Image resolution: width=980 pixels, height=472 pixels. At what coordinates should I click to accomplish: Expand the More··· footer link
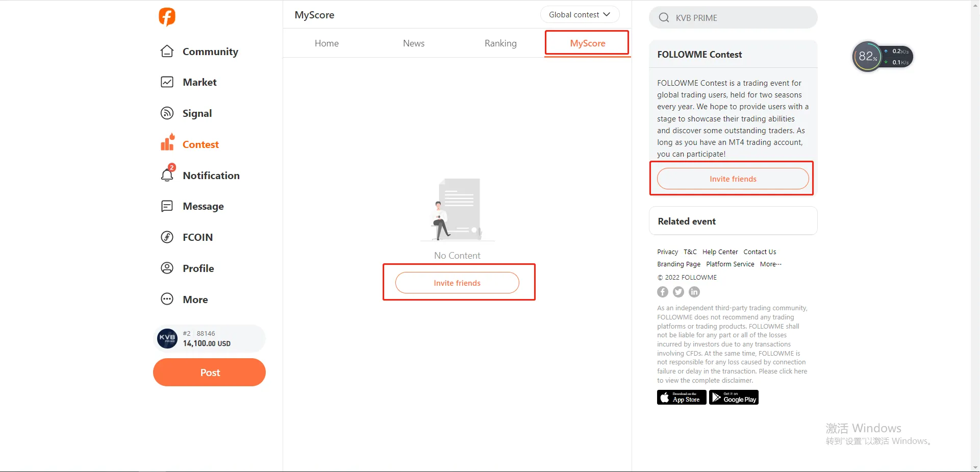point(770,264)
